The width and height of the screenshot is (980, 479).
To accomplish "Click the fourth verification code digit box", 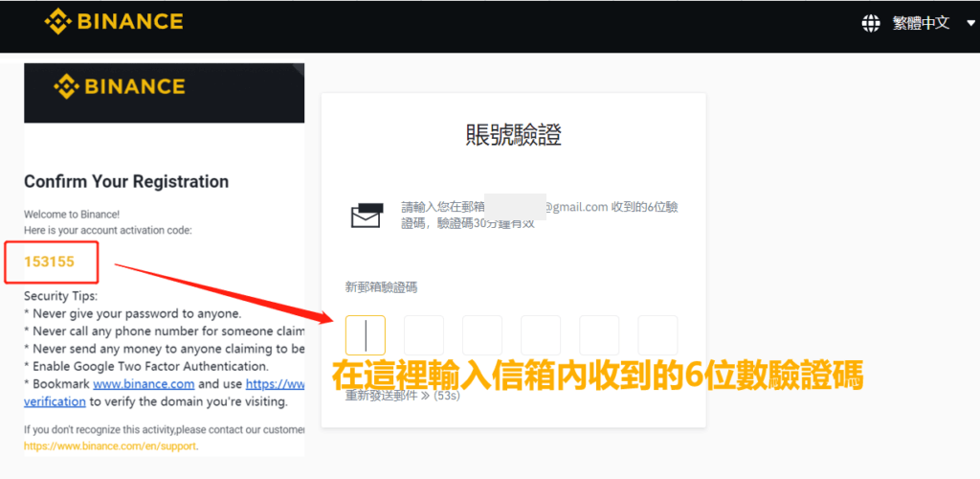I will point(541,335).
